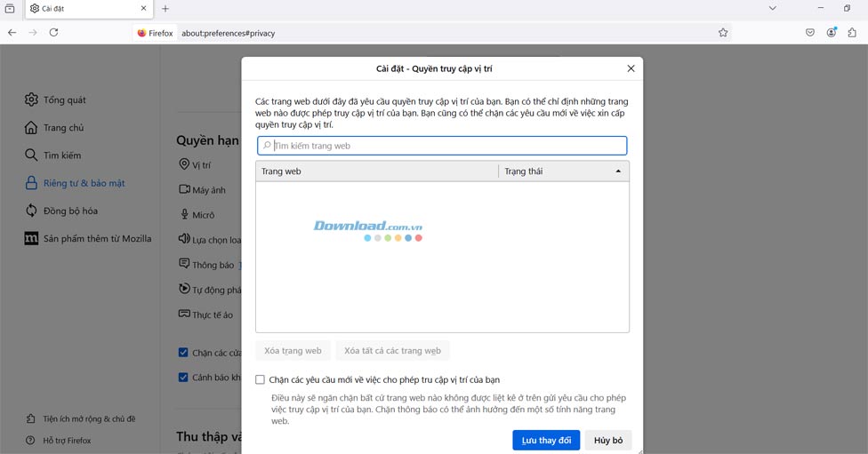This screenshot has width=868, height=454.
Task: Restore down the Firefox window
Action: point(847,8)
